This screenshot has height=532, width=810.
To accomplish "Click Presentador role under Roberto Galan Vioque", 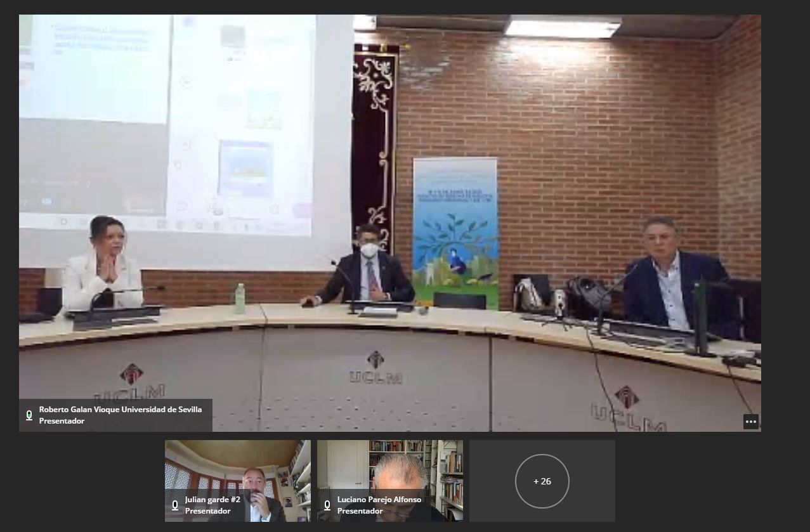I will [62, 421].
